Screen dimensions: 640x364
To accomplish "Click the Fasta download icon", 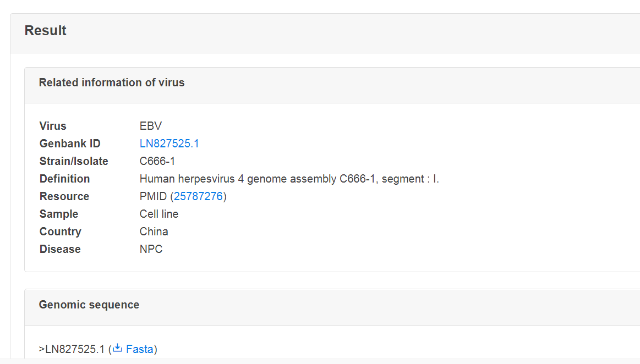I will 118,348.
